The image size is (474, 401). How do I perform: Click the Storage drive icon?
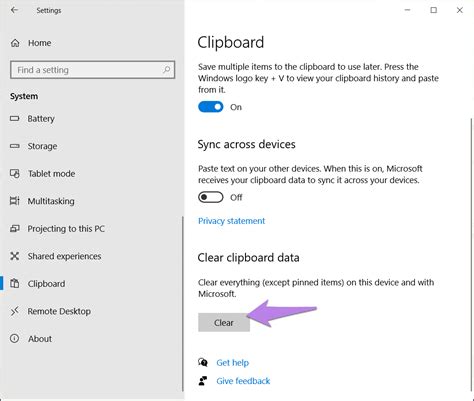tap(15, 146)
